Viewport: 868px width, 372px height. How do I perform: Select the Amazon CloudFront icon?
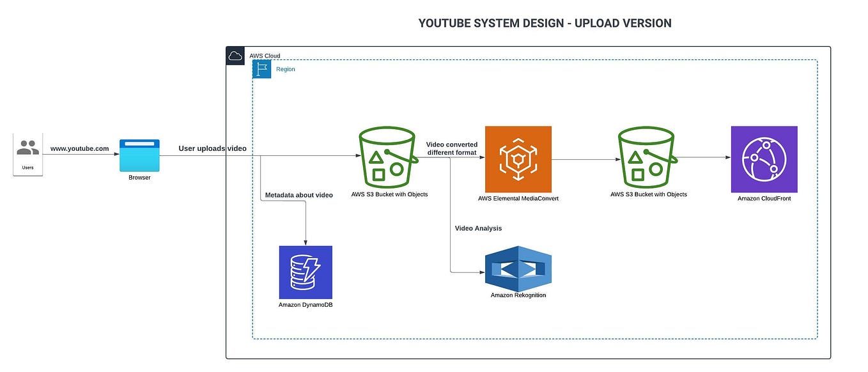764,159
